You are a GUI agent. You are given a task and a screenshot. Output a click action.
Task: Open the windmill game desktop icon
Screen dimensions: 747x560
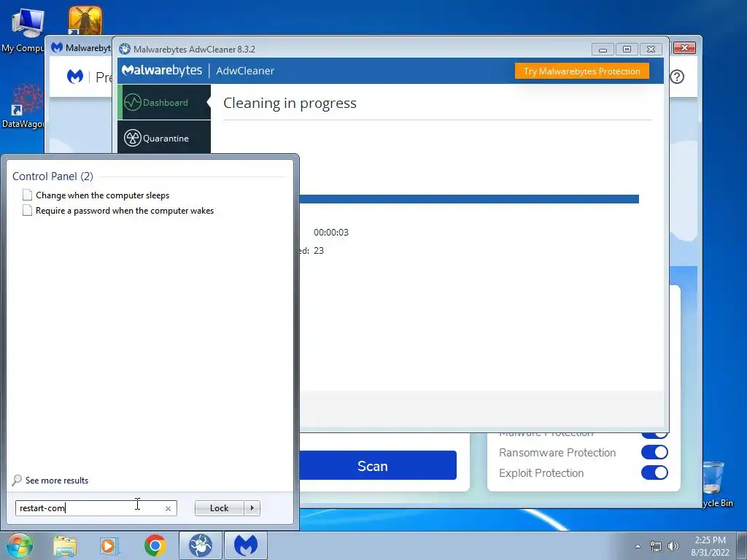(85, 21)
